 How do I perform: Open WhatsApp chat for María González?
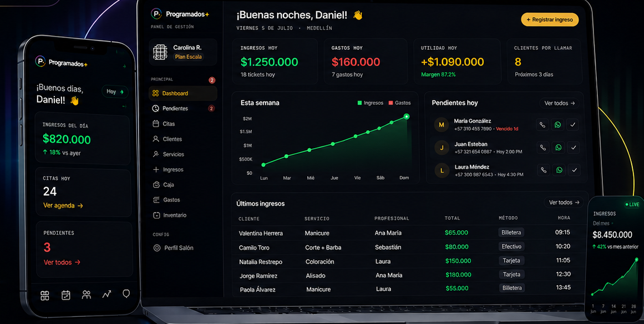(558, 125)
